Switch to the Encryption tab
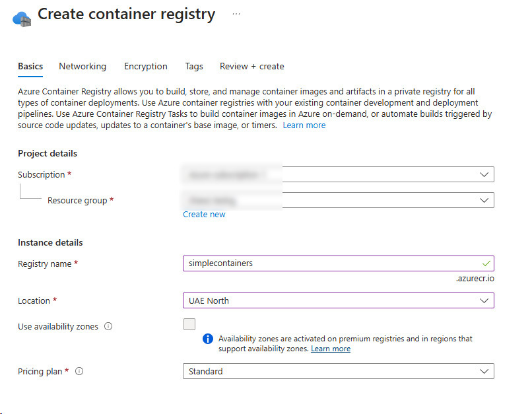 146,66
